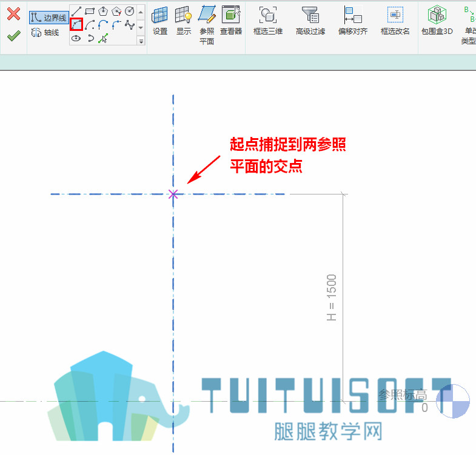Screen dimensions: 476x455
Task: Select the Tangent End Arc tool
Action: [103, 25]
